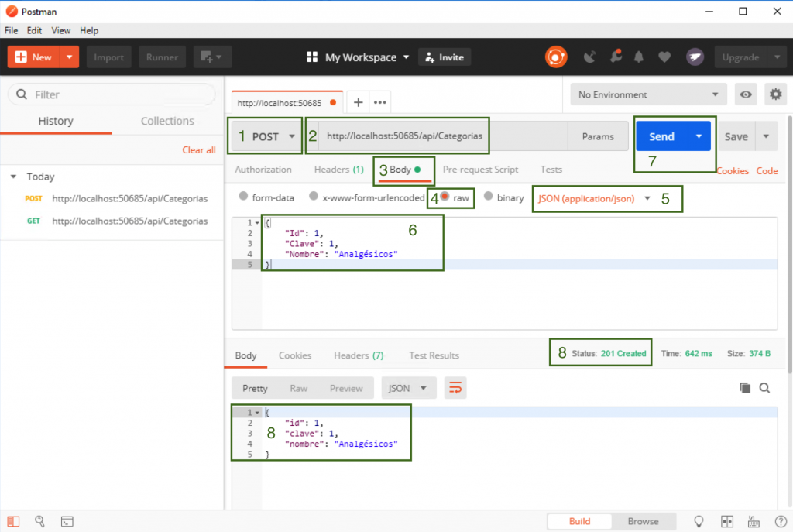This screenshot has width=793, height=532.
Task: Toggle sidebar icon in bottom status bar
Action: coord(15,521)
